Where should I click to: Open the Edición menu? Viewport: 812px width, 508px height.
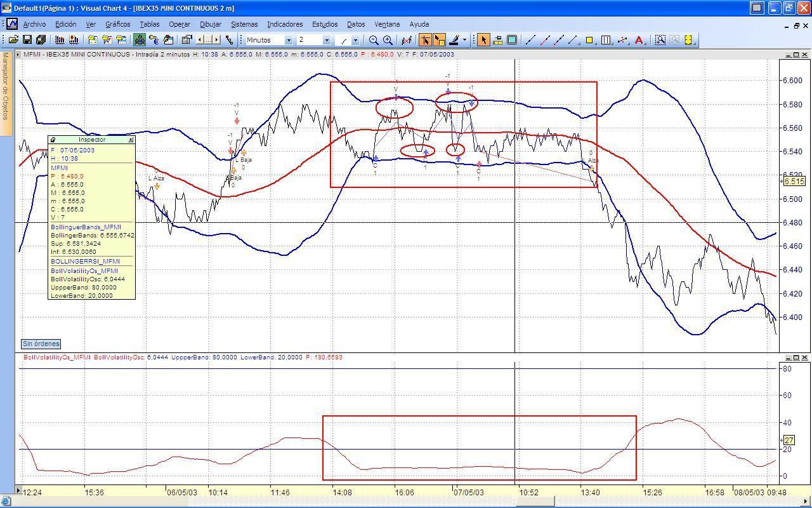click(x=65, y=24)
